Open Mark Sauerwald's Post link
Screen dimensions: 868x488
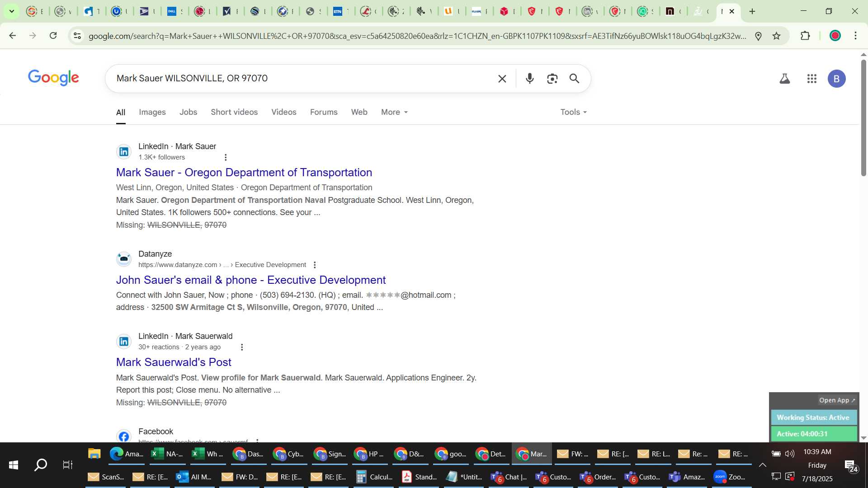tap(174, 362)
